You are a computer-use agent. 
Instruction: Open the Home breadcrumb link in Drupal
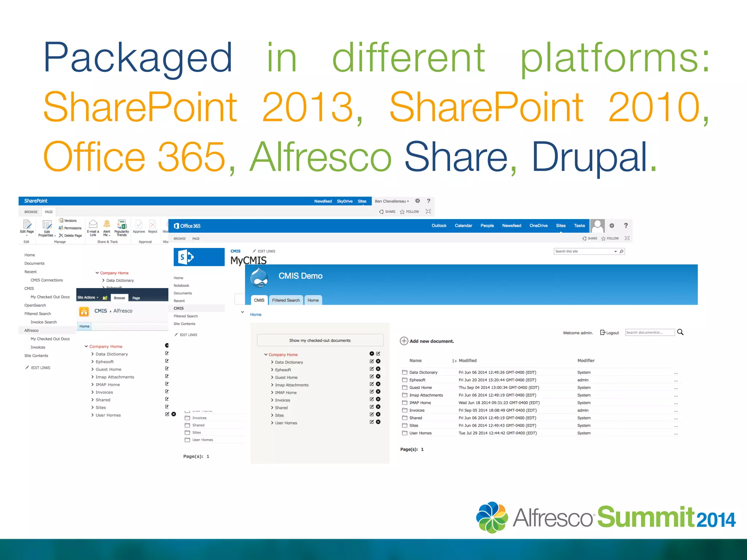pos(256,314)
